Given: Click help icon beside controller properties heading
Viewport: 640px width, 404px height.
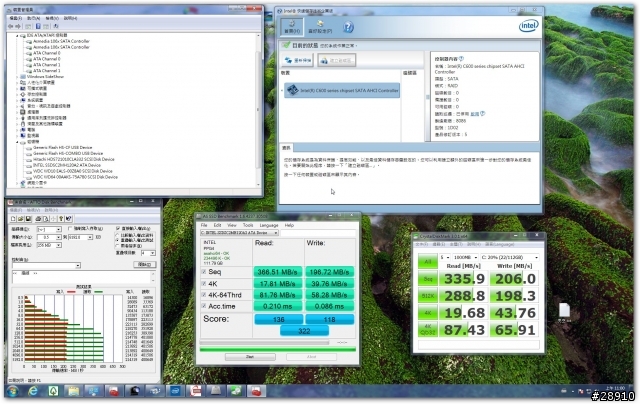Looking at the screenshot, I should click(461, 59).
